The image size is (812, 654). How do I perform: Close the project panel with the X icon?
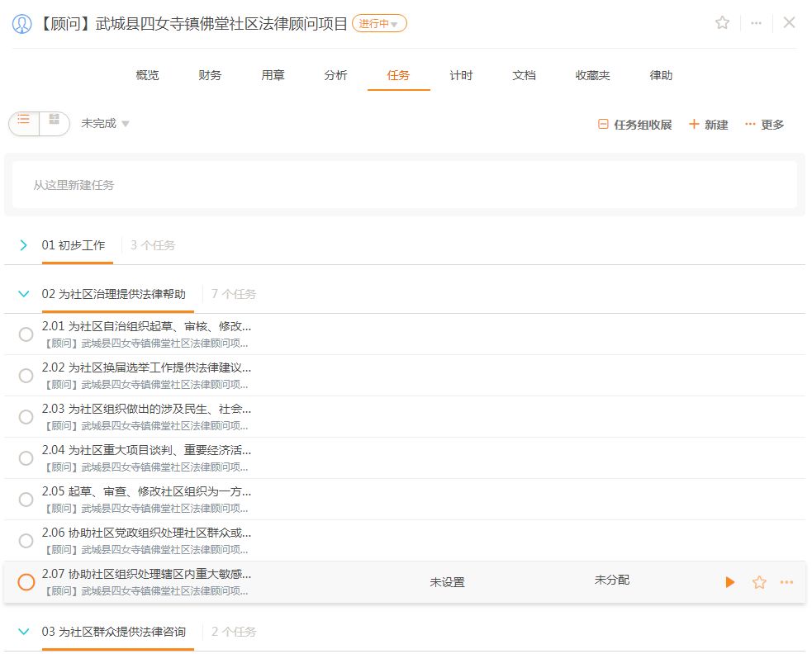click(789, 22)
